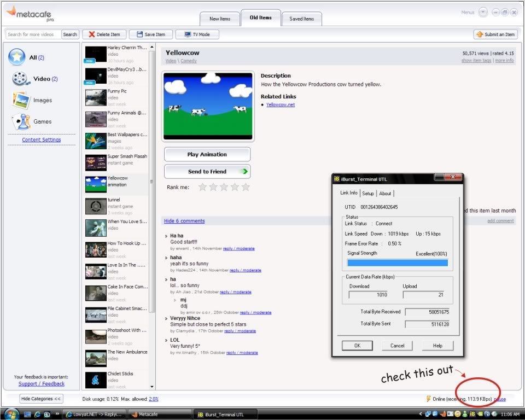Select Funny Pic item in list
The height and width of the screenshot is (420, 525).
pyautogui.click(x=116, y=97)
